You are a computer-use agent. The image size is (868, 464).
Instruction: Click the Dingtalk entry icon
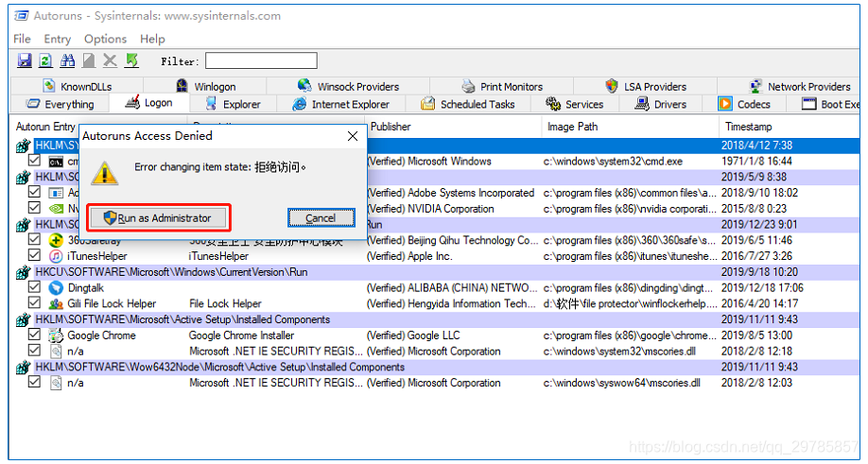56,287
